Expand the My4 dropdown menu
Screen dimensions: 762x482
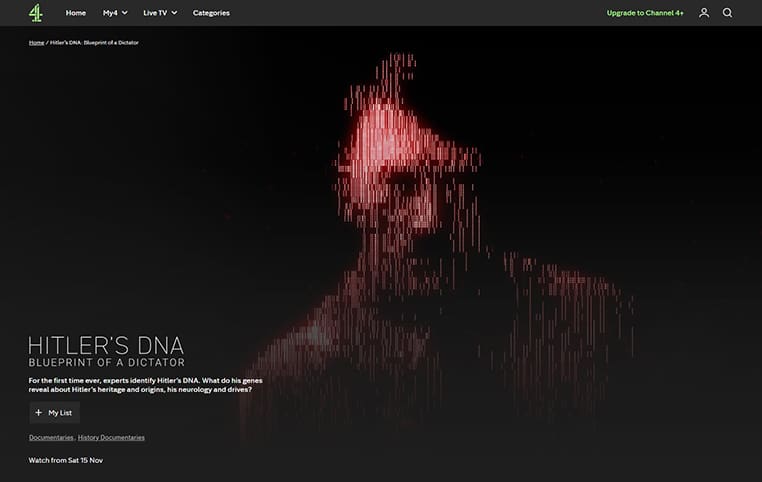(x=115, y=13)
